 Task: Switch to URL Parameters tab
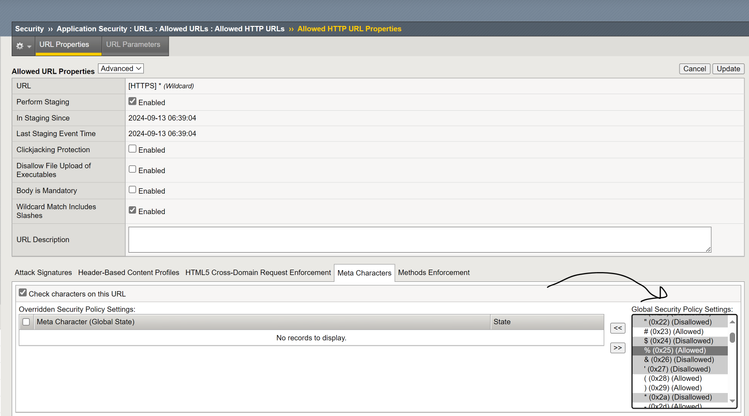133,44
